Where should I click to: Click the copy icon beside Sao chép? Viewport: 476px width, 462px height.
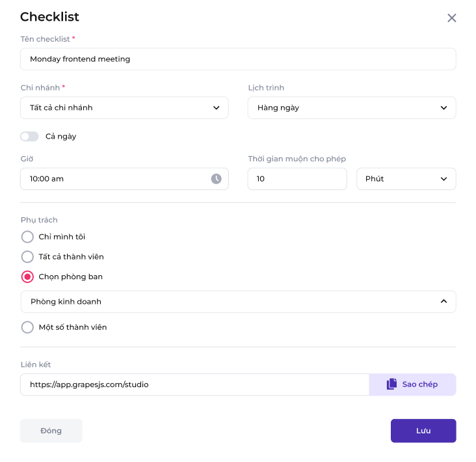point(391,385)
